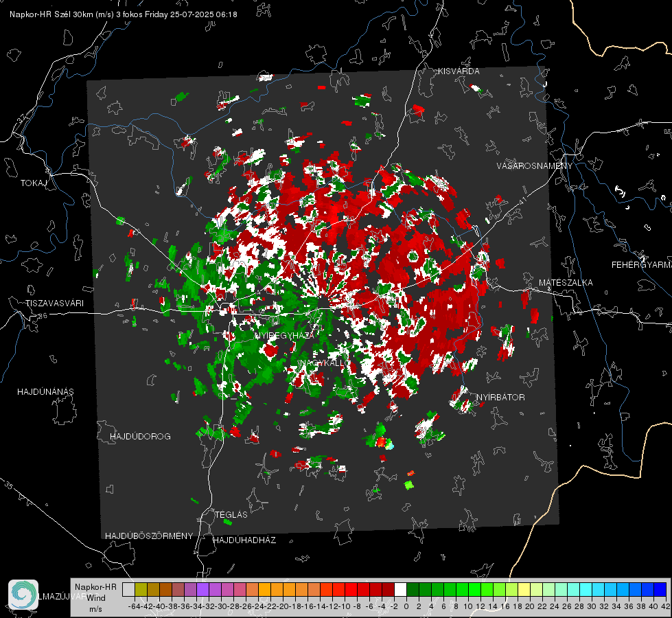The width and height of the screenshot is (672, 618).
Task: Click the legend value label 0
Action: tap(406, 606)
